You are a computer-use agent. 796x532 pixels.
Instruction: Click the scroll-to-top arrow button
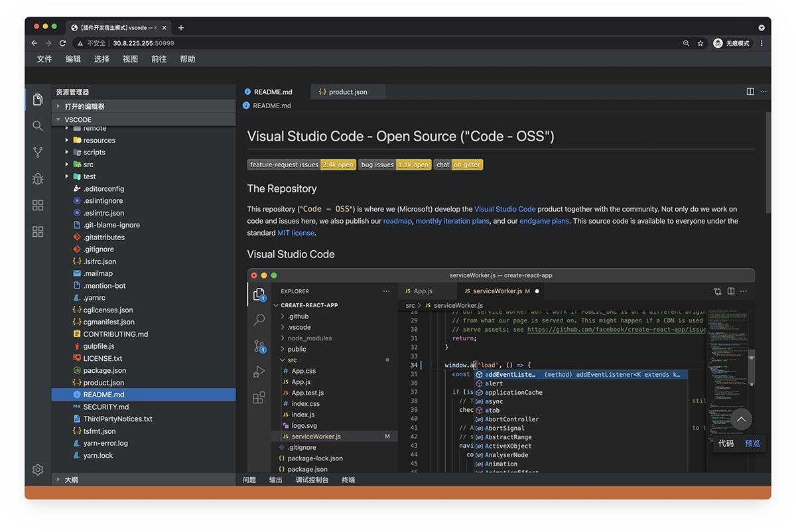click(741, 419)
